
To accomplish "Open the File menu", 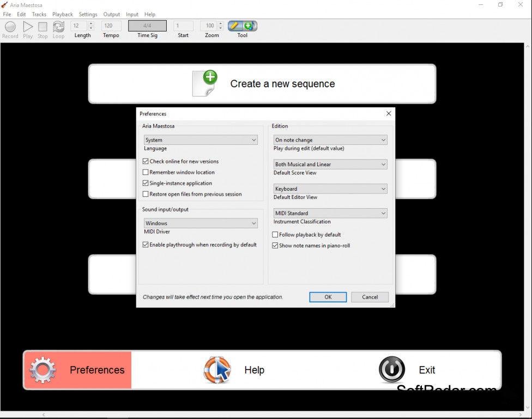I will coord(7,14).
